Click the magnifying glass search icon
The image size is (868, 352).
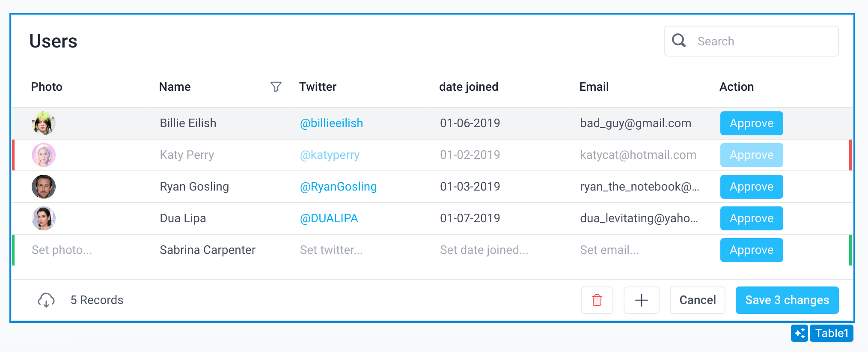click(x=678, y=41)
